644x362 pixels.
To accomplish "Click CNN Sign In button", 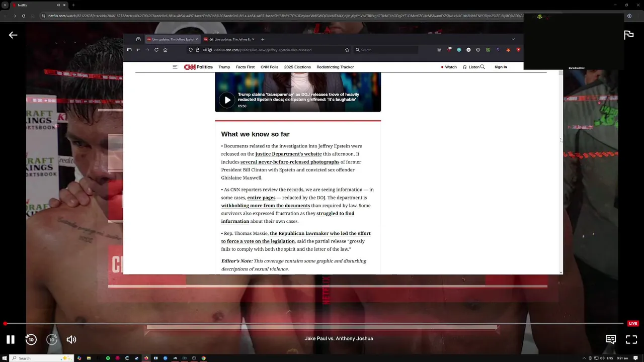I will coord(501,67).
